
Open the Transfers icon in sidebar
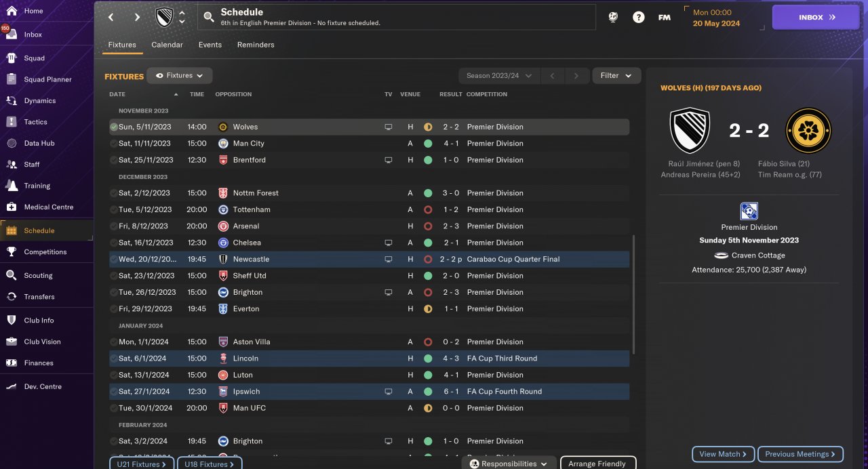(x=12, y=296)
